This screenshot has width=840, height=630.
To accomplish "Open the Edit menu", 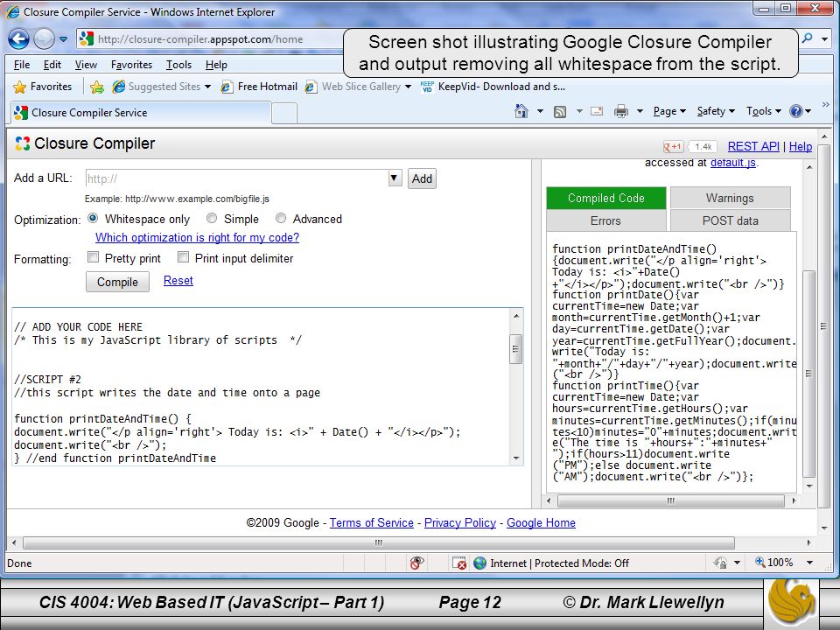I will [x=52, y=65].
